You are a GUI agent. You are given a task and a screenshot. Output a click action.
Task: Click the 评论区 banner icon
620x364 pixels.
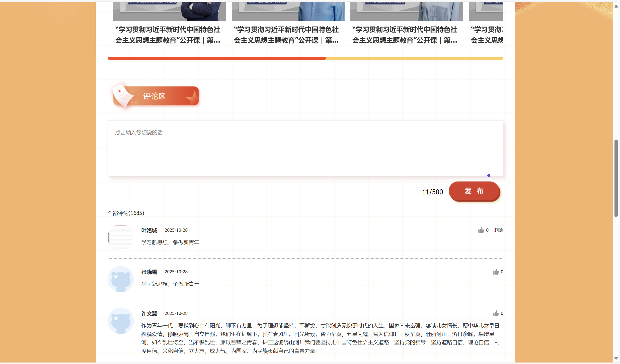pyautogui.click(x=155, y=96)
